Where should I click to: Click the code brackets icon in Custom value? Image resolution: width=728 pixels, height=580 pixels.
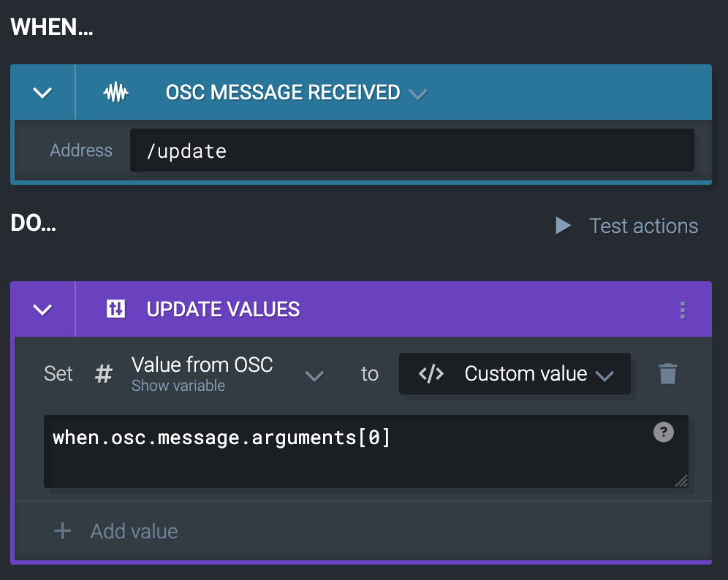click(x=431, y=374)
